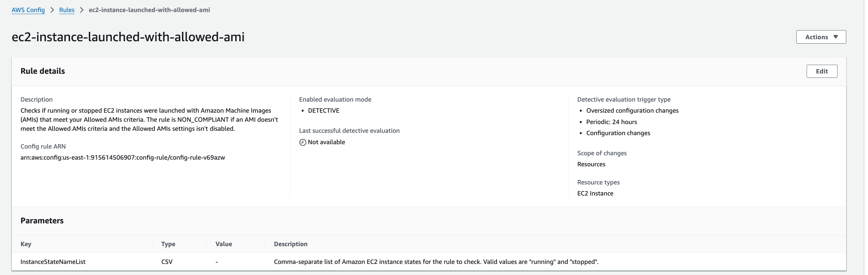Go to AWS Config breadcrumb link
Image resolution: width=868 pixels, height=275 pixels.
(x=28, y=10)
